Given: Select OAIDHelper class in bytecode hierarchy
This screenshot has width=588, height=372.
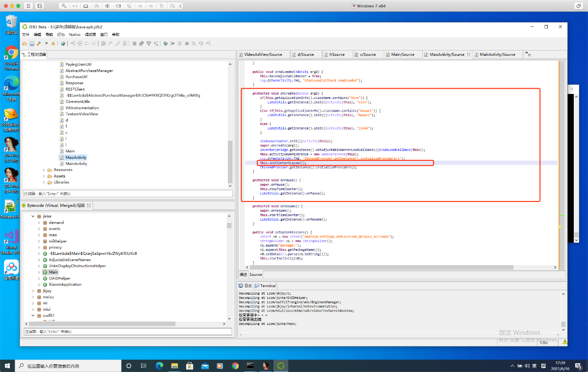Looking at the screenshot, I should click(x=59, y=278).
